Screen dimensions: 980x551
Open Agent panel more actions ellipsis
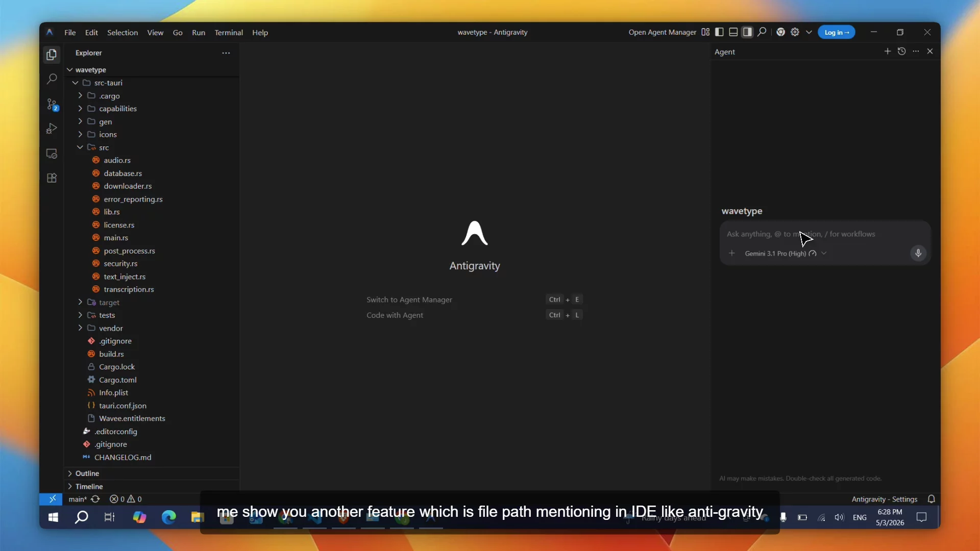[916, 52]
